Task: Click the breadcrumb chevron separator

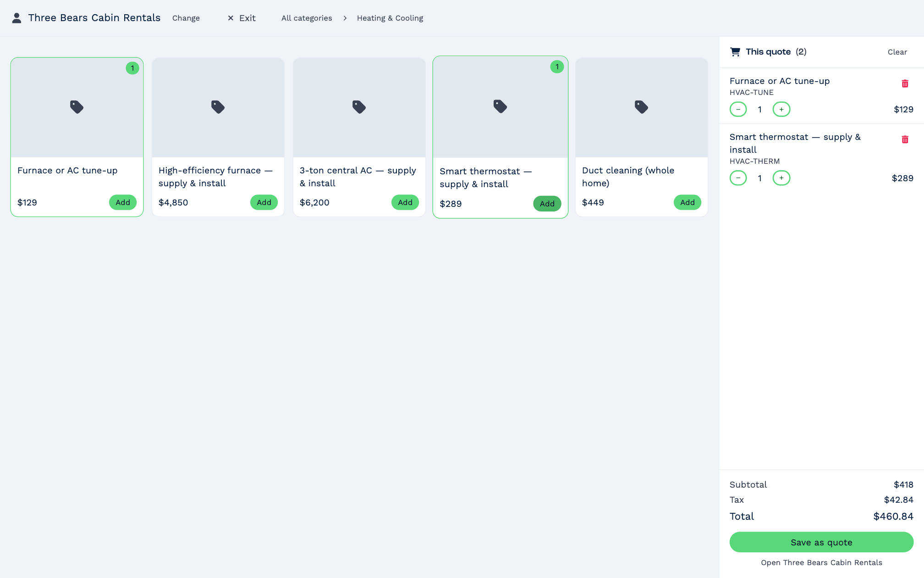Action: pyautogui.click(x=345, y=18)
